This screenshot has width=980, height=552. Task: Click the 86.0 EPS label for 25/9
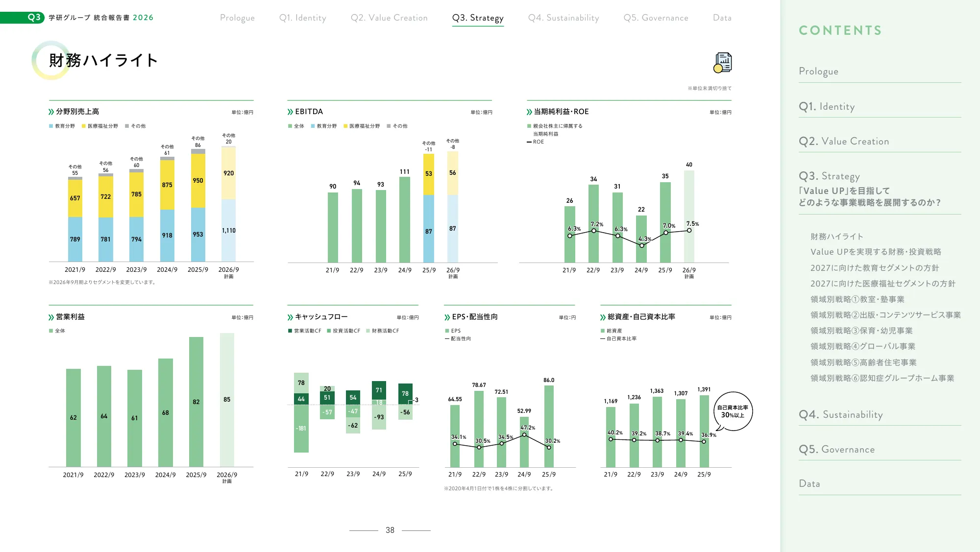click(549, 380)
